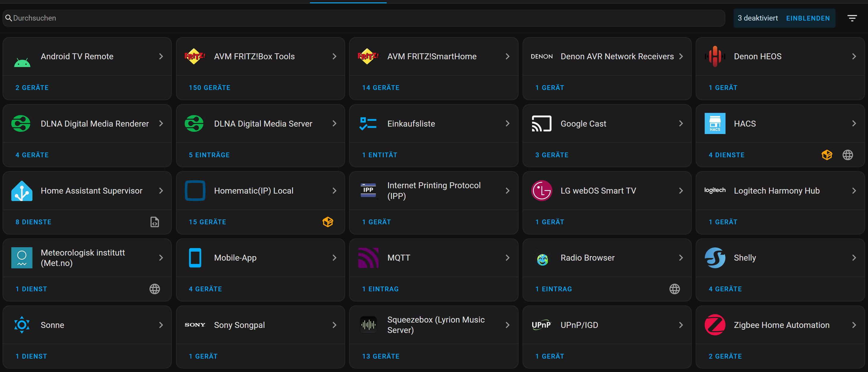Expand Logitech Harmony Hub chevron
This screenshot has height=372, width=868.
click(854, 191)
